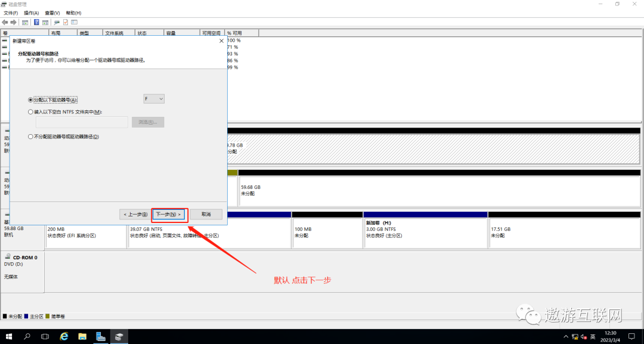Click the disk connection toolbar icon

click(x=57, y=22)
